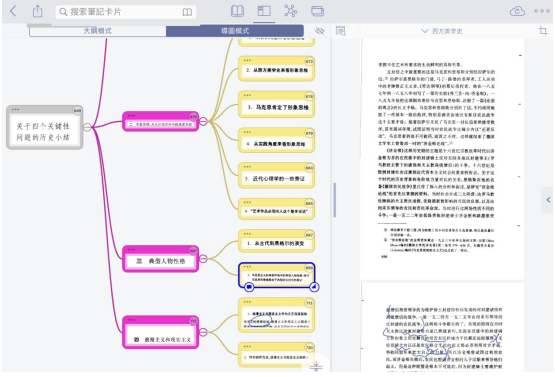Open the share export icon
The width and height of the screenshot is (555, 377).
38,11
